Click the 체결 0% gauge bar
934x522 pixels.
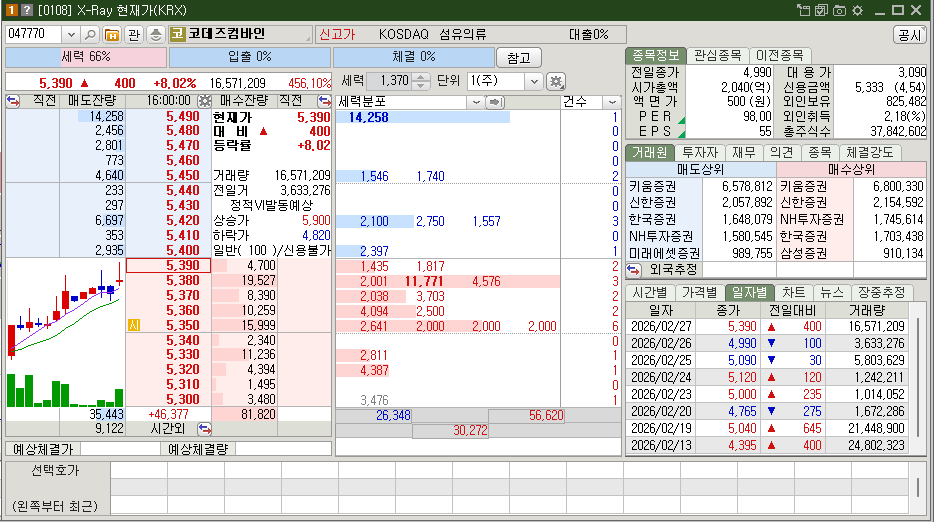(414, 57)
